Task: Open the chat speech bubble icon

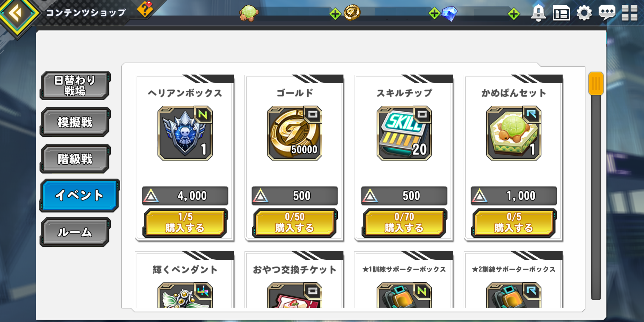Action: click(607, 13)
